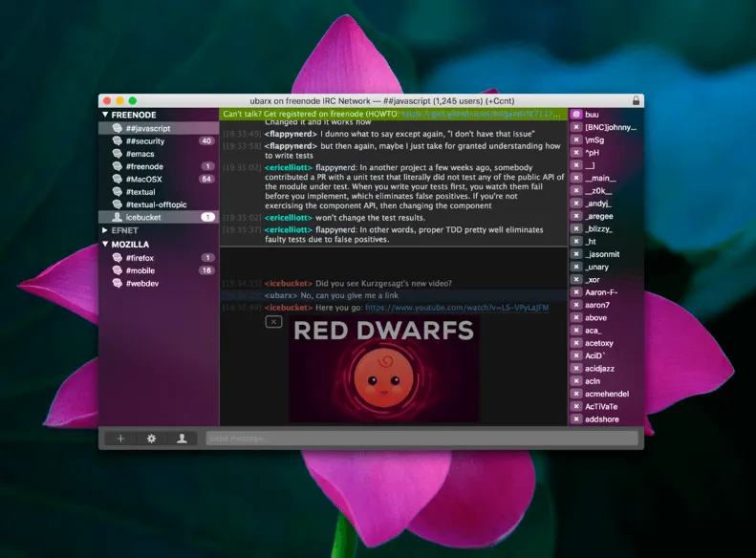Select the ##javascript channel
Image resolution: width=756 pixels, height=558 pixels.
point(159,128)
